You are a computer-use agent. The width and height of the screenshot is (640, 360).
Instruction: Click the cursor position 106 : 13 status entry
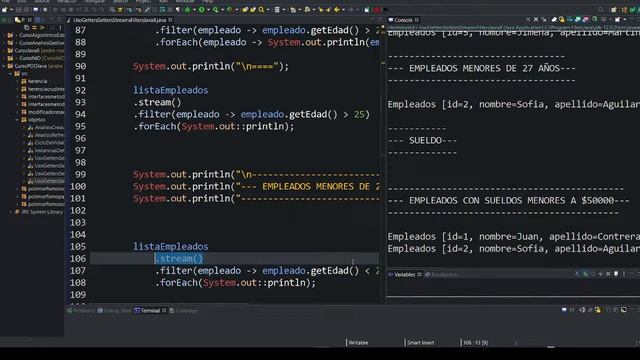[x=475, y=342]
